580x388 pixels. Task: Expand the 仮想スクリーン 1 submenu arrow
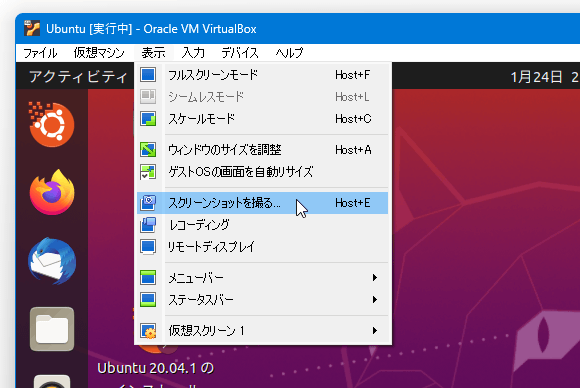point(375,330)
